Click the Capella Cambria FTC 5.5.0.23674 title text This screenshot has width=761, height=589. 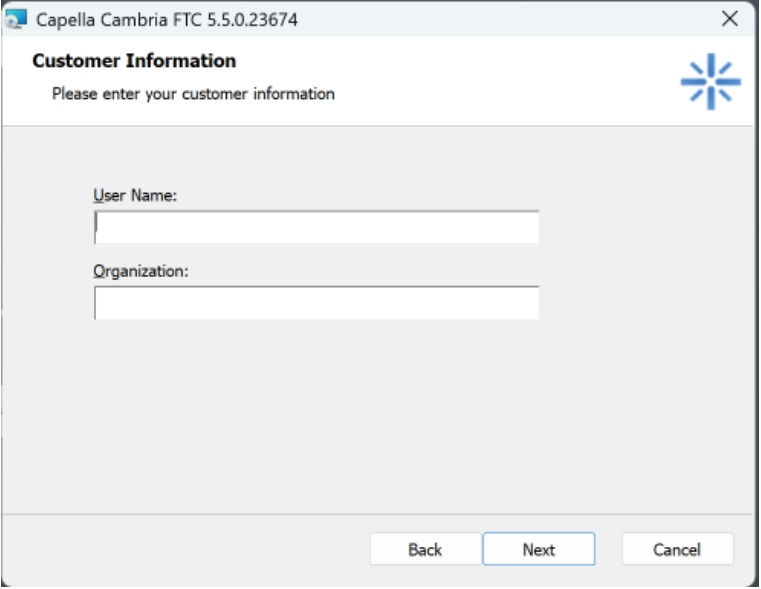166,19
